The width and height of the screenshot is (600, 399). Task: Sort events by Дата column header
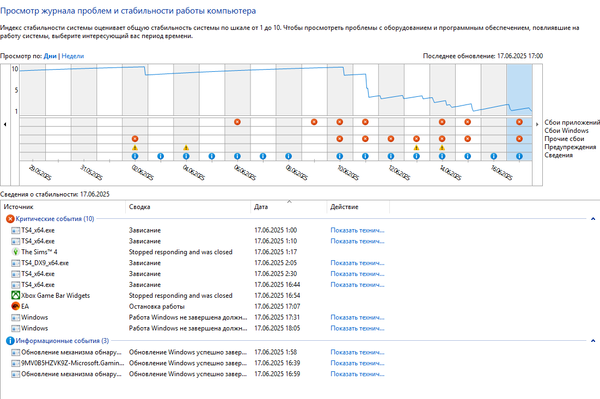tap(289, 207)
